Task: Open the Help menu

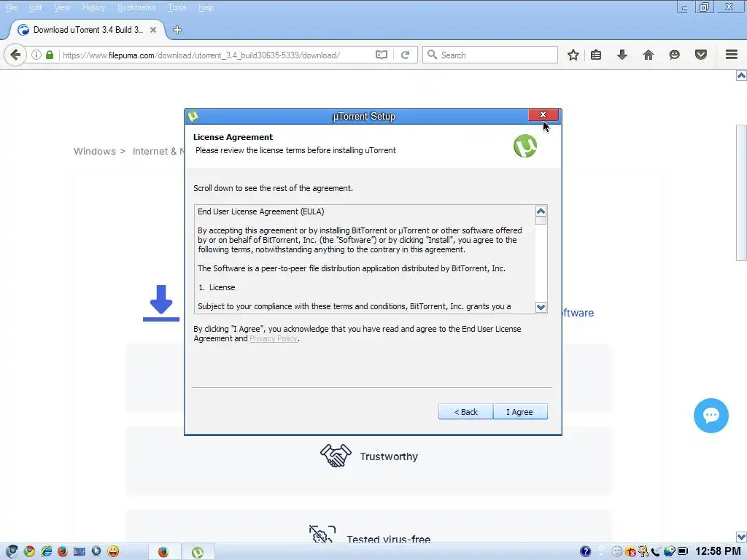Action: point(206,7)
